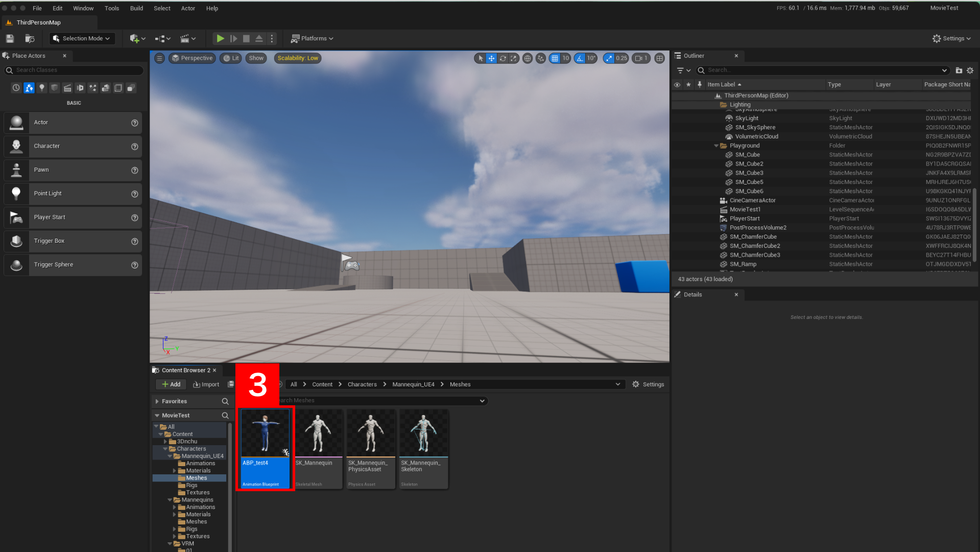Click the Save current level icon
980x552 pixels.
point(9,38)
